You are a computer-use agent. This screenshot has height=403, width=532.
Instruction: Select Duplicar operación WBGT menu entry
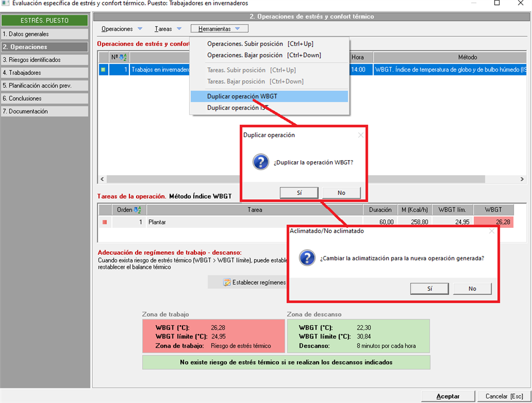(242, 96)
